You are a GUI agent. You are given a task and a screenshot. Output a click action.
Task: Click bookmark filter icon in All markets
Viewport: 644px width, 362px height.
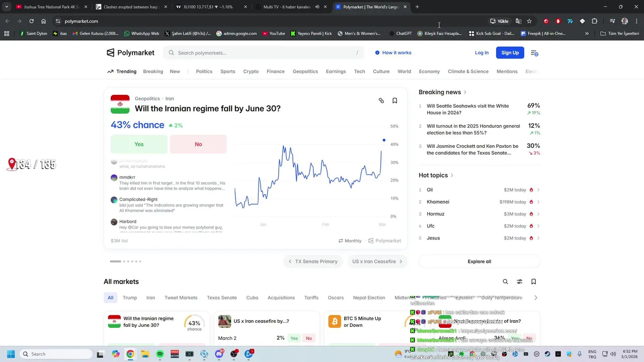[x=533, y=282]
